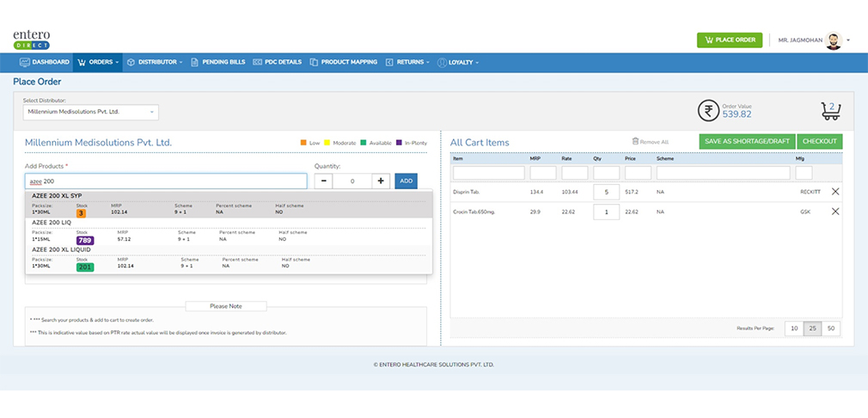The height and width of the screenshot is (418, 868).
Task: Decrease quantity with the minus button
Action: point(323,181)
